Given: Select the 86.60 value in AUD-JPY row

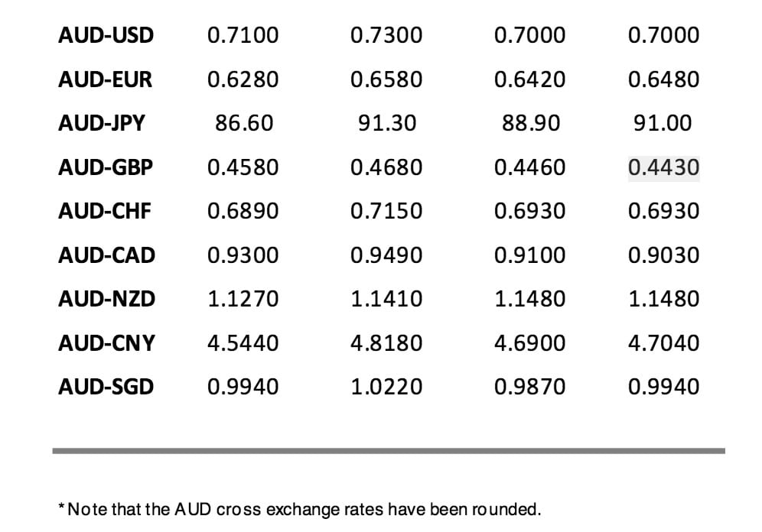Looking at the screenshot, I should (x=243, y=123).
